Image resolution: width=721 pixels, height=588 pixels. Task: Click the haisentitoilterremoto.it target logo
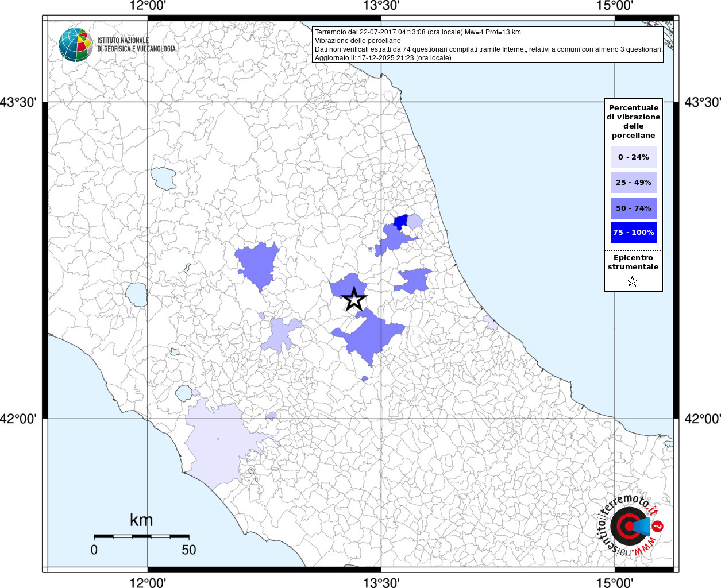click(629, 526)
